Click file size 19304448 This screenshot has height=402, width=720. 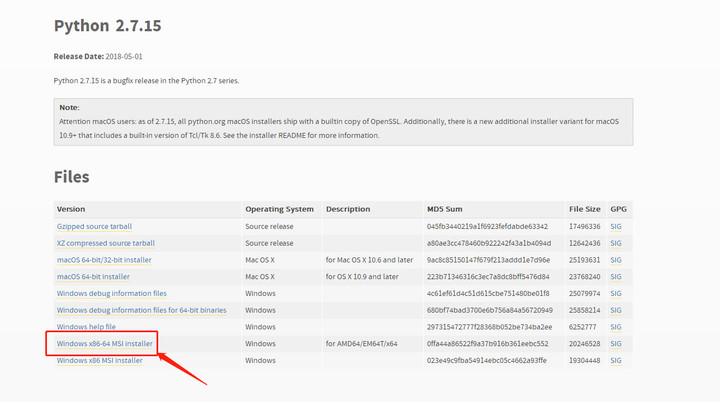click(585, 361)
